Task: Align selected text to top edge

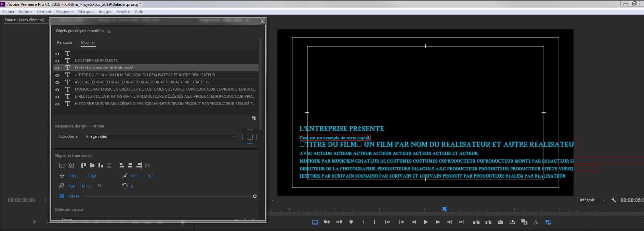Action: click(x=83, y=165)
